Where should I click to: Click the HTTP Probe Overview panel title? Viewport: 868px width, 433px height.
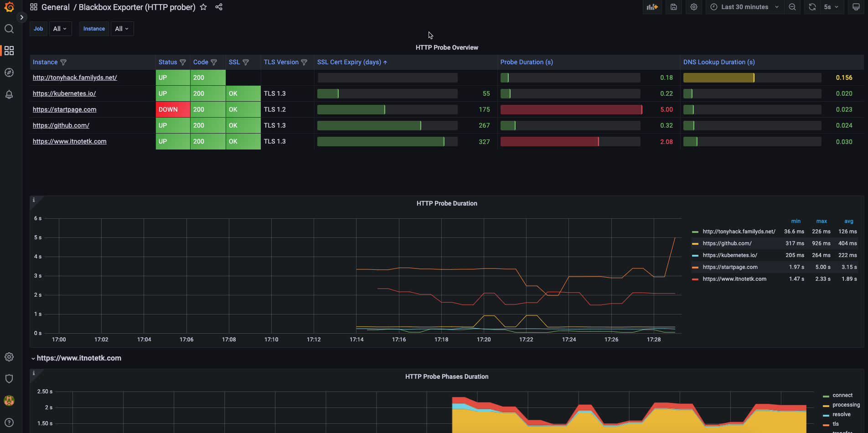(447, 47)
